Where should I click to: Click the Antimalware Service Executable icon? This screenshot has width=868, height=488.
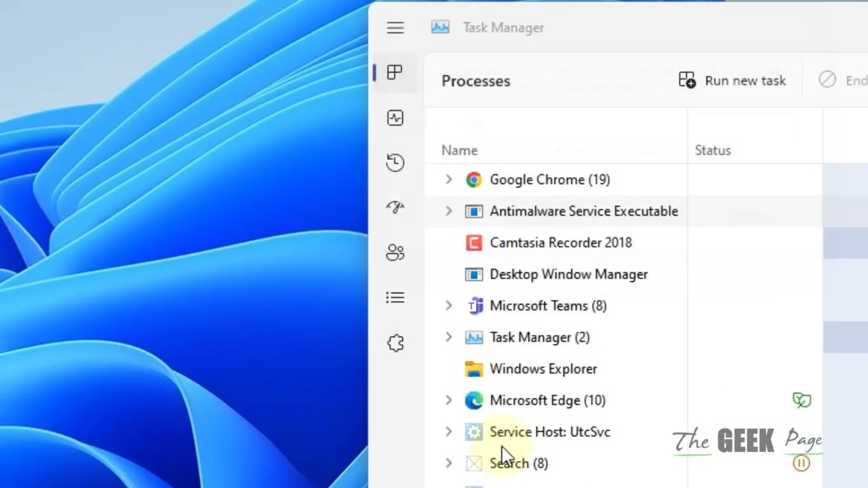[x=474, y=211]
